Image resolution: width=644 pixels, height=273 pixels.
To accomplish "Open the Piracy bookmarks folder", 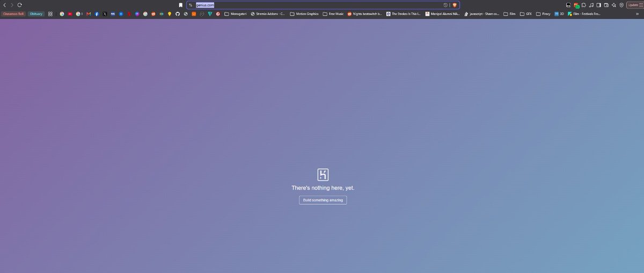I will (x=543, y=14).
